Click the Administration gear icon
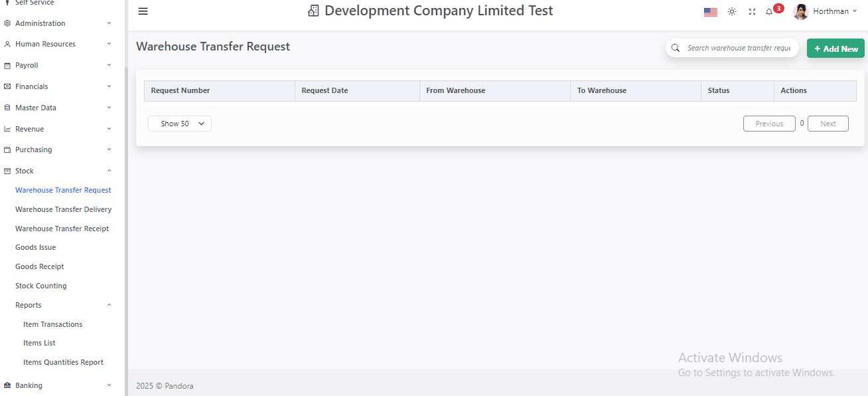Image resolution: width=868 pixels, height=396 pixels. click(7, 23)
